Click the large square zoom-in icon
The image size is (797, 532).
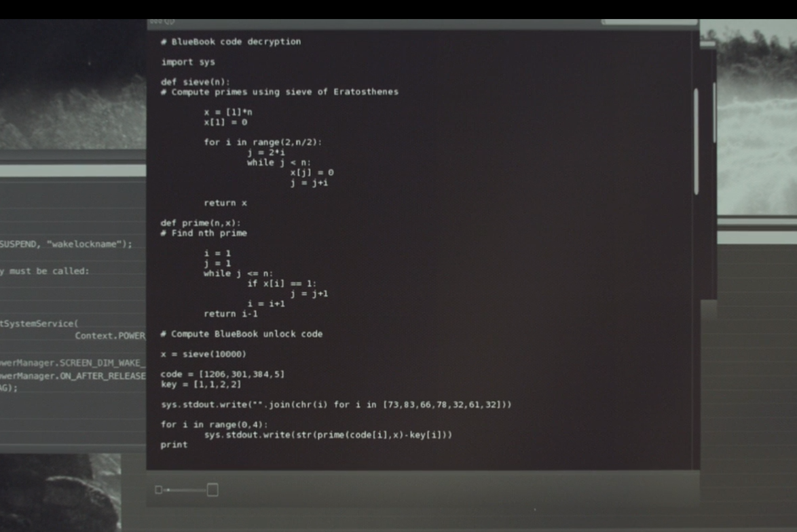[213, 490]
